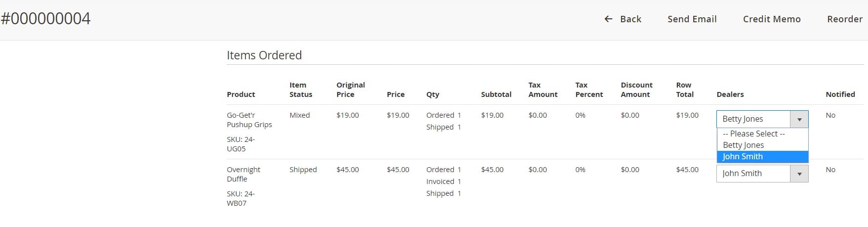Select John Smith from dropdown list

point(762,157)
